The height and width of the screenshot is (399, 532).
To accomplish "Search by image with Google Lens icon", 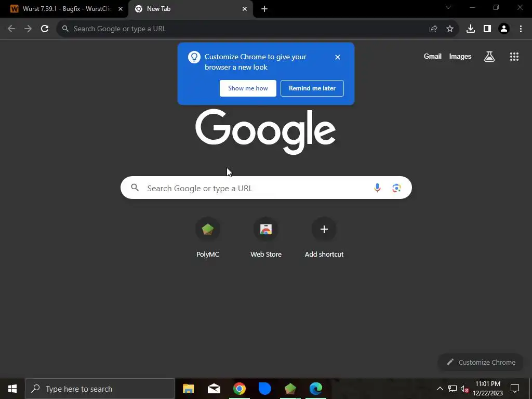I will point(396,188).
